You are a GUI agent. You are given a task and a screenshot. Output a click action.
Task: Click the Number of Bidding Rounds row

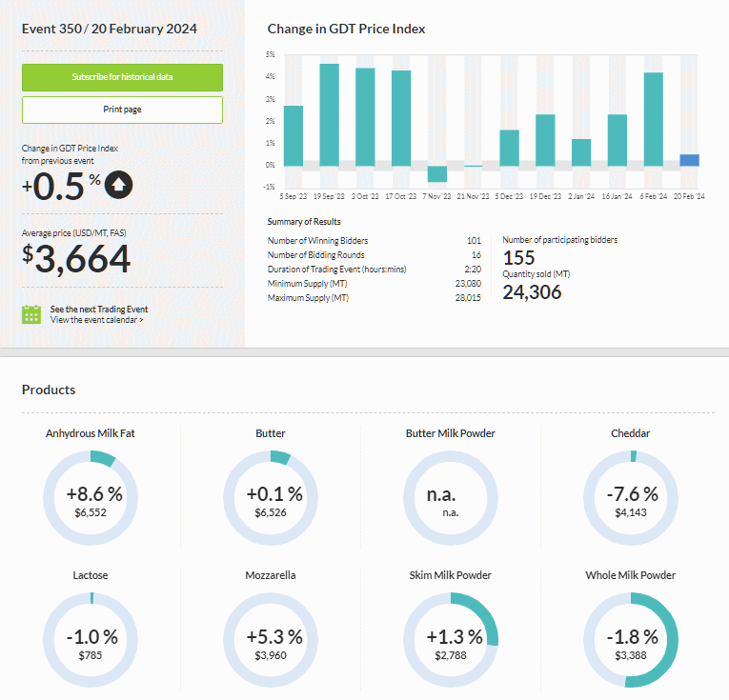[375, 255]
